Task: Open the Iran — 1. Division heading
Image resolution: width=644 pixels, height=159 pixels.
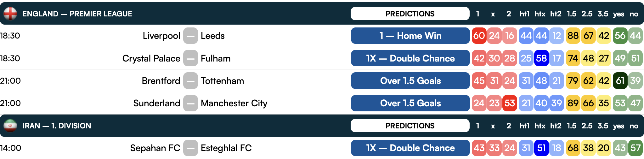Action: coord(57,126)
